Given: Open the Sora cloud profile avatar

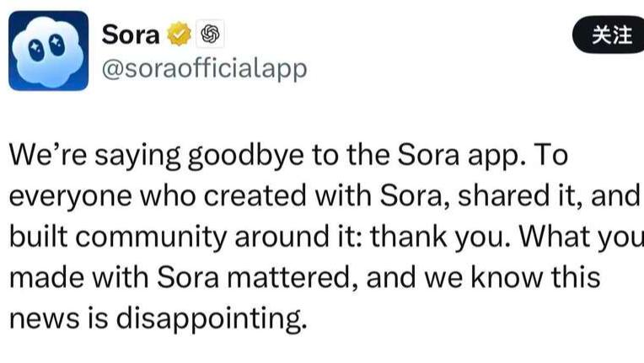Looking at the screenshot, I should pos(48,51).
